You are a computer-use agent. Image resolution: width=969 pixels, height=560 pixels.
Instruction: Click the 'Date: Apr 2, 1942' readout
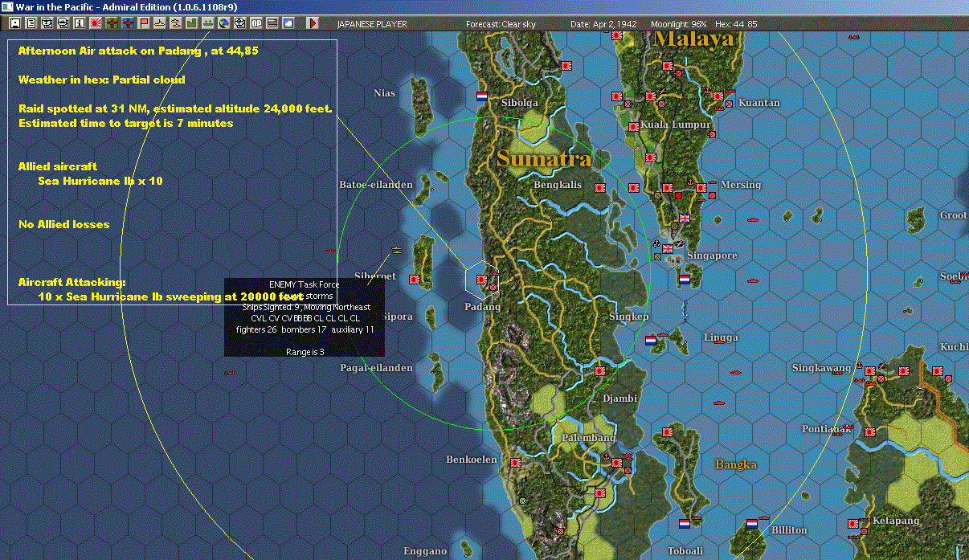[603, 24]
